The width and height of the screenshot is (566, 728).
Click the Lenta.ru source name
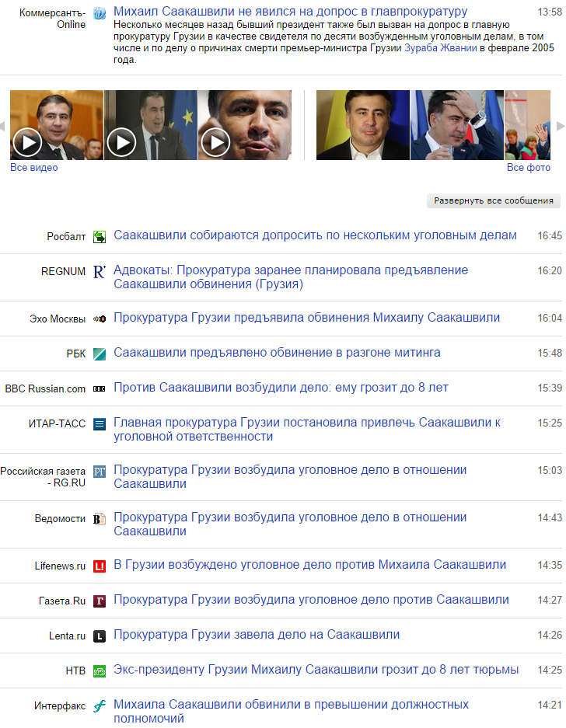click(68, 636)
